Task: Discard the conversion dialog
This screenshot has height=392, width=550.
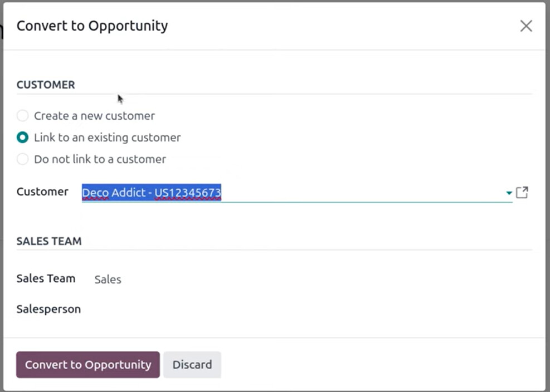Action: [192, 365]
